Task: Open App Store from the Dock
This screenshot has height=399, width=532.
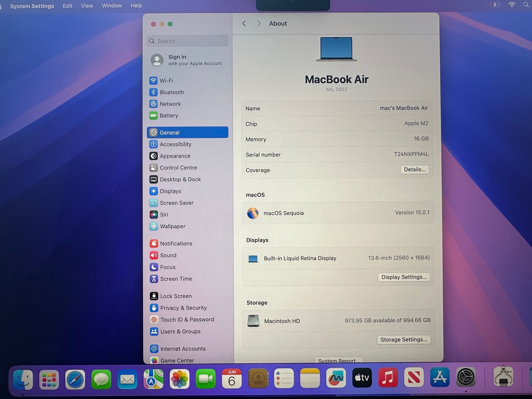Action: pos(440,377)
